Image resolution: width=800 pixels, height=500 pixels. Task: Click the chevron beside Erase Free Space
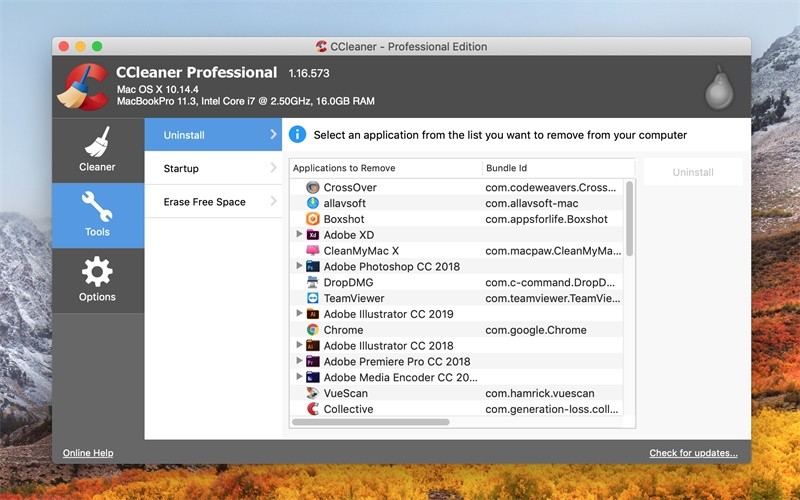[x=273, y=201]
